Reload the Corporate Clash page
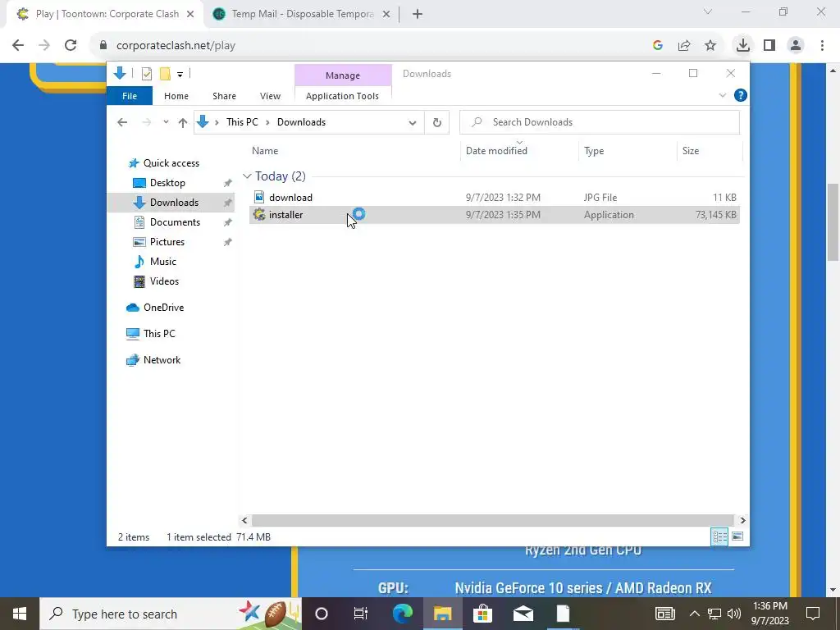840x630 pixels. (x=71, y=46)
